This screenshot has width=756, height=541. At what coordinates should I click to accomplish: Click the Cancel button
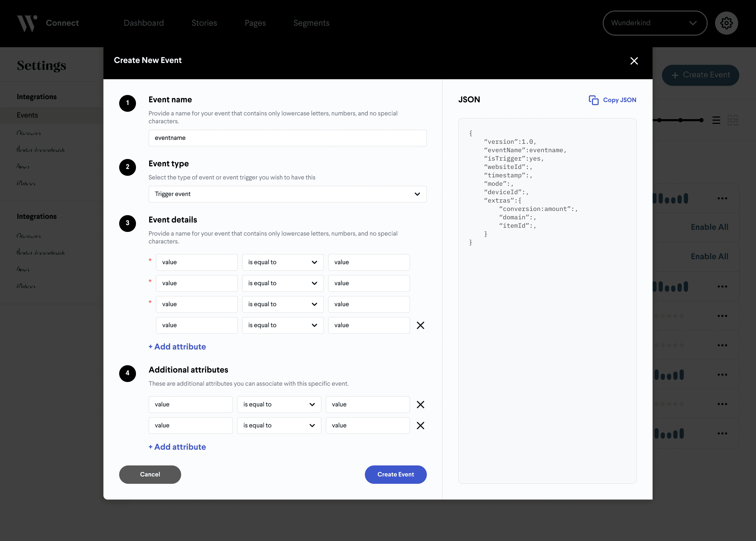tap(150, 474)
